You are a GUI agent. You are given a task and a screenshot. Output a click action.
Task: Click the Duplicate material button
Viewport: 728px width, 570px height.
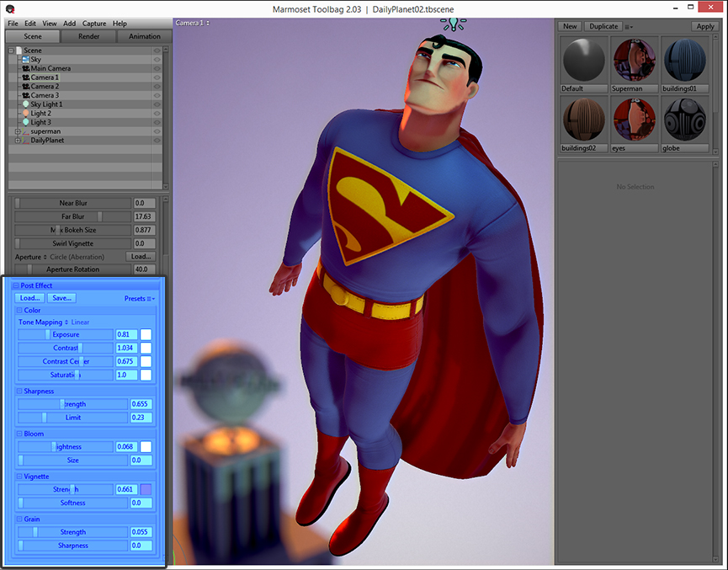pos(603,26)
